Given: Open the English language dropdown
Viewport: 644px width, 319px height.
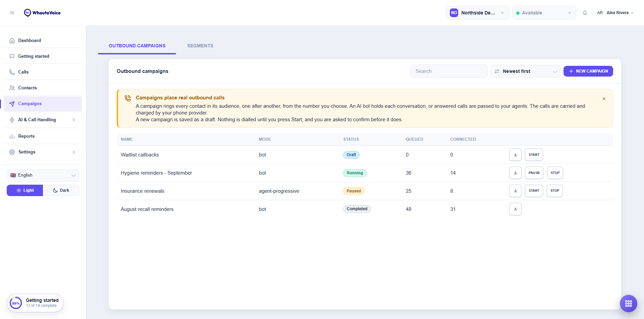Looking at the screenshot, I should coord(43,175).
